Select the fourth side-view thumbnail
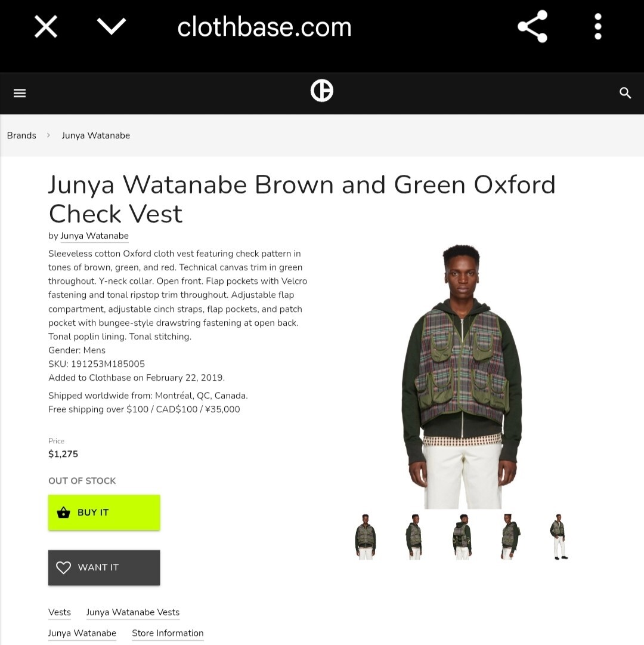Viewport: 644px width, 645px height. pos(510,537)
